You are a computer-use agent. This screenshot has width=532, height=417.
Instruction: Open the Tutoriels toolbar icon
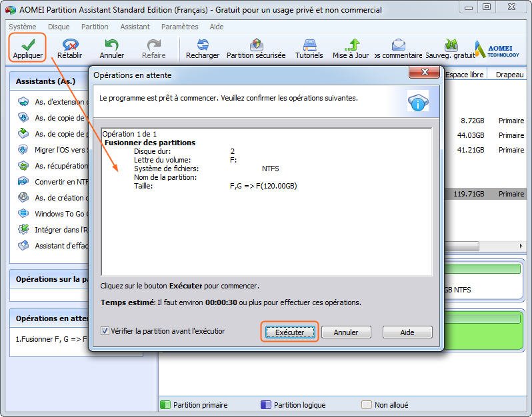[x=309, y=45]
